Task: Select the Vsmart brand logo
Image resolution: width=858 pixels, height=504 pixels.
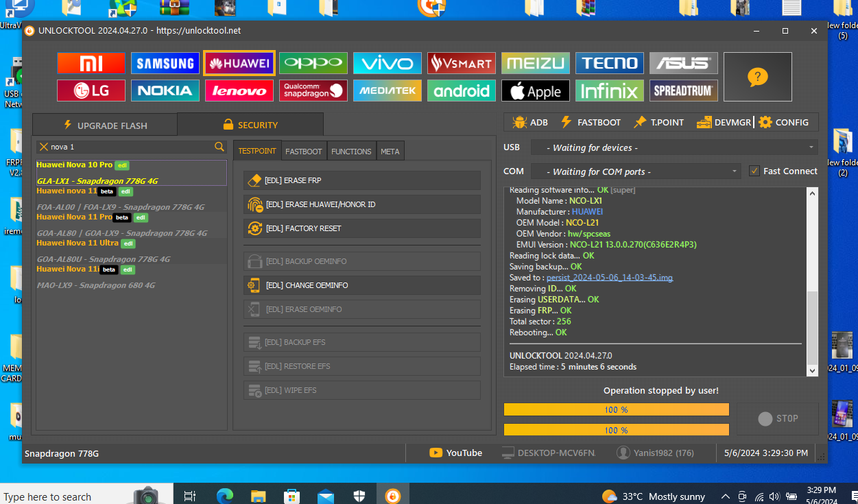Action: tap(462, 63)
